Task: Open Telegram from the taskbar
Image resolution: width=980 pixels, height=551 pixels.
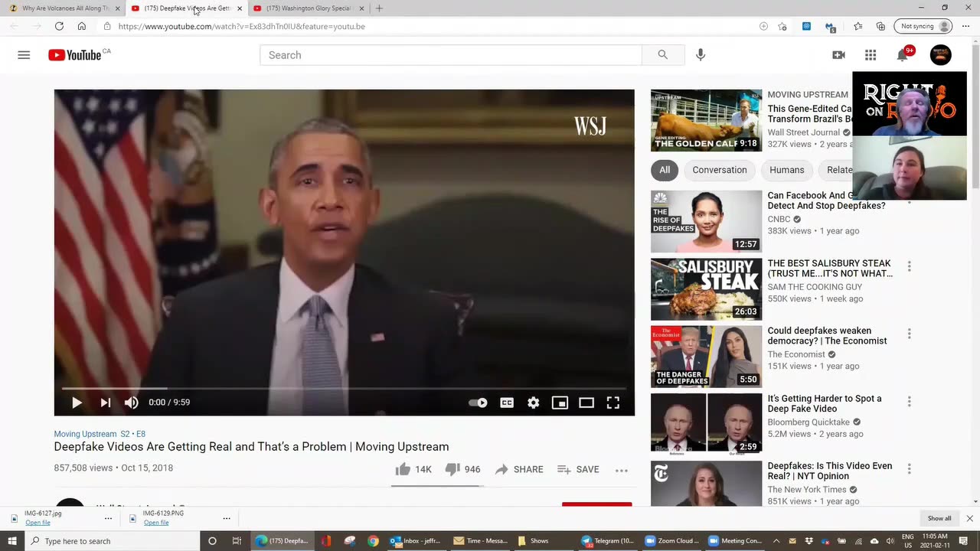Action: pos(607,541)
